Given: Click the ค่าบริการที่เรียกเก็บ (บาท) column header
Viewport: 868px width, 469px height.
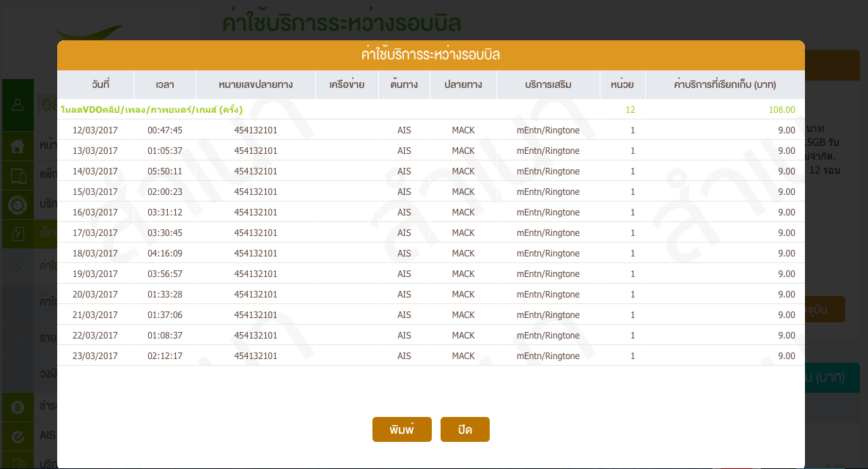Looking at the screenshot, I should [x=724, y=84].
